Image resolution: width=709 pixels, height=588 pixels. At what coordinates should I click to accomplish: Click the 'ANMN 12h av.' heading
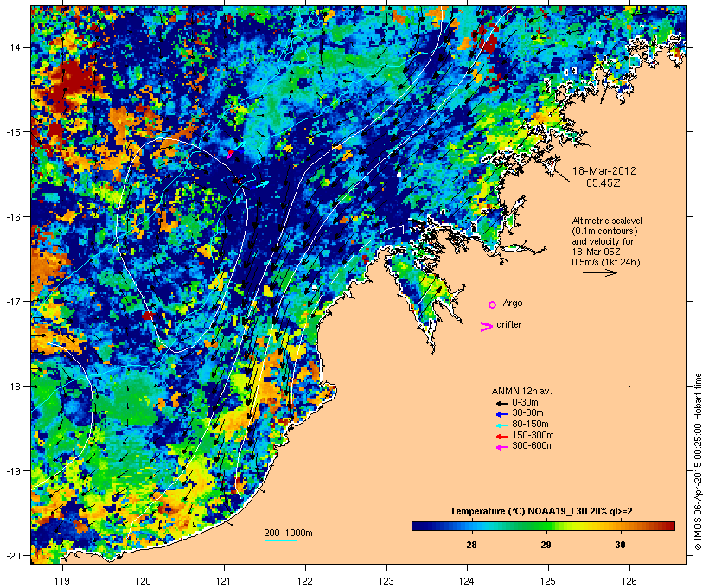tap(521, 391)
